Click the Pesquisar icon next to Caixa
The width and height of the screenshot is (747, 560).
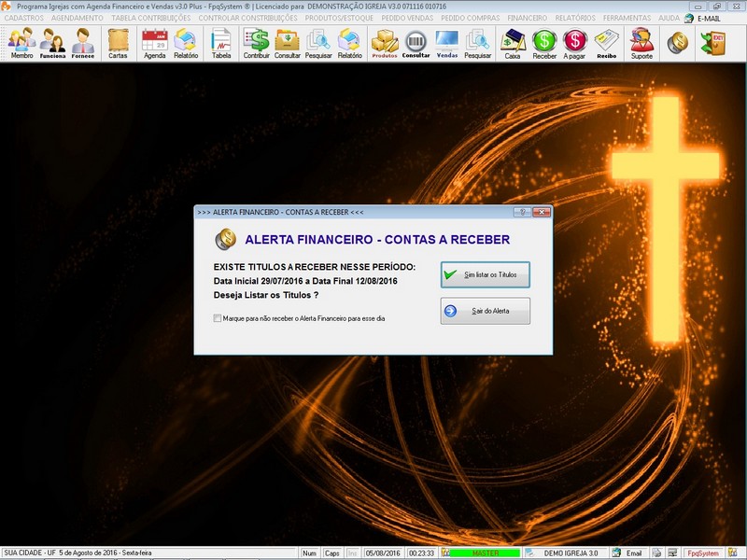477,43
